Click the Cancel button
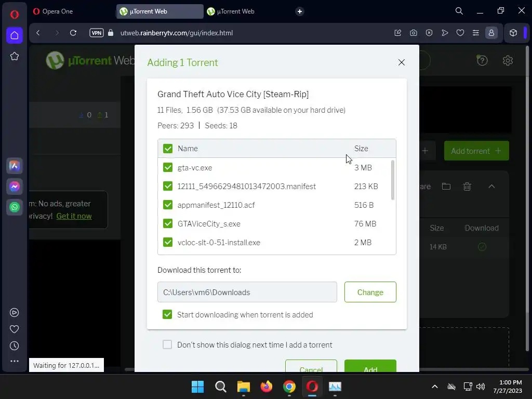532x399 pixels. (311, 366)
